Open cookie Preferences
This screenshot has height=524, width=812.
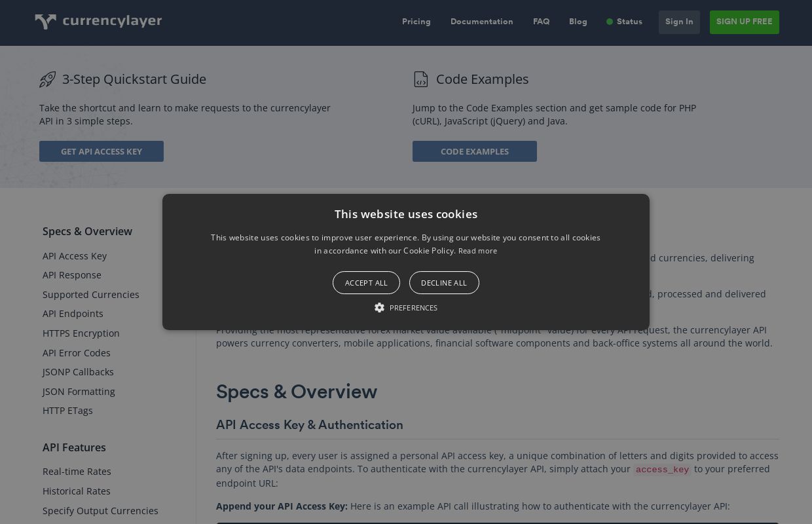coord(413,308)
